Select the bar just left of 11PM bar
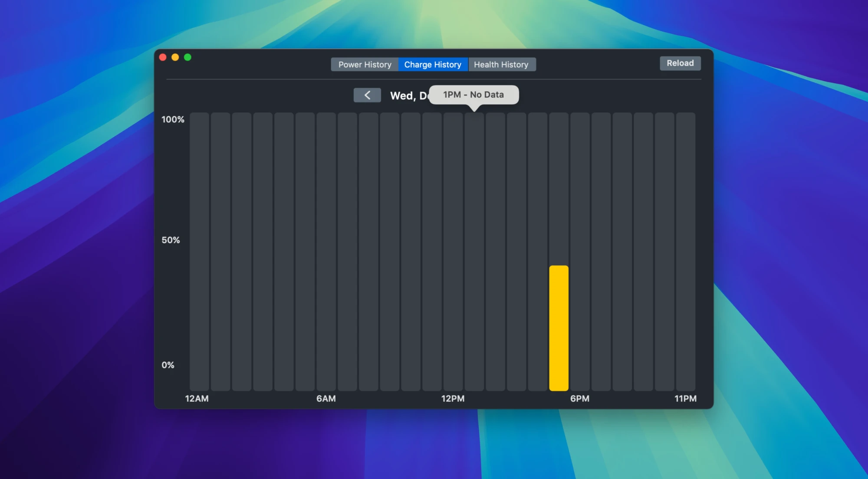868x479 pixels. [664, 252]
